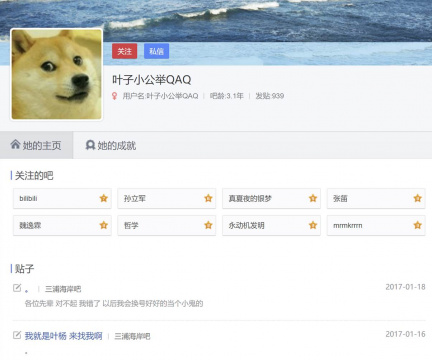Open the 张苗 forum card
The image size is (432, 360).
376,198
